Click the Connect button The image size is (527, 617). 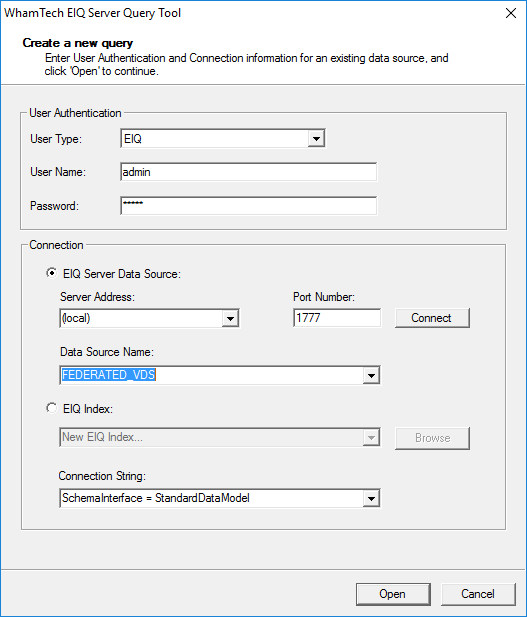coord(432,318)
